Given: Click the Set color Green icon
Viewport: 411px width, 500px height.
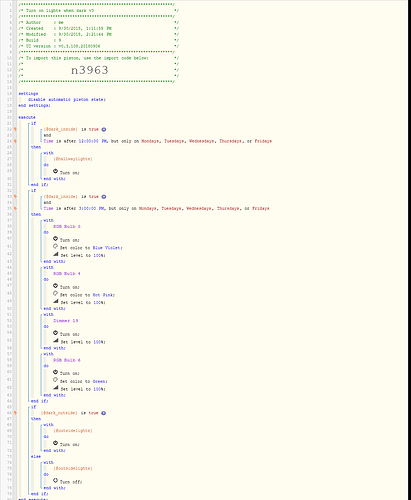Looking at the screenshot, I should click(55, 380).
